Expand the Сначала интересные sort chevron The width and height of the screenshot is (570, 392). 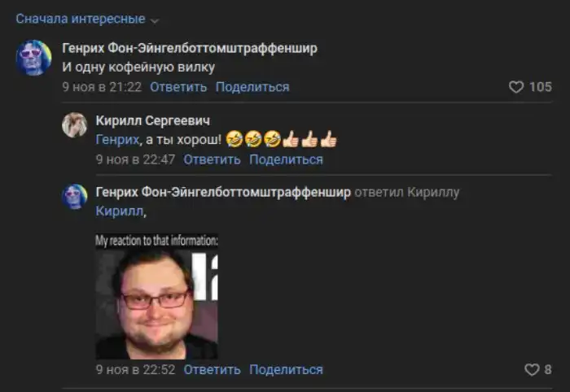coord(155,21)
